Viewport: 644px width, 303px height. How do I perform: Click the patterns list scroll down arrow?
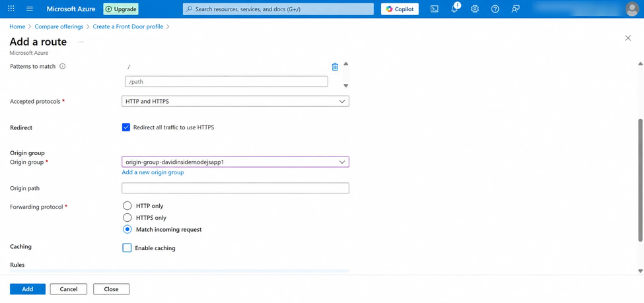[x=346, y=85]
